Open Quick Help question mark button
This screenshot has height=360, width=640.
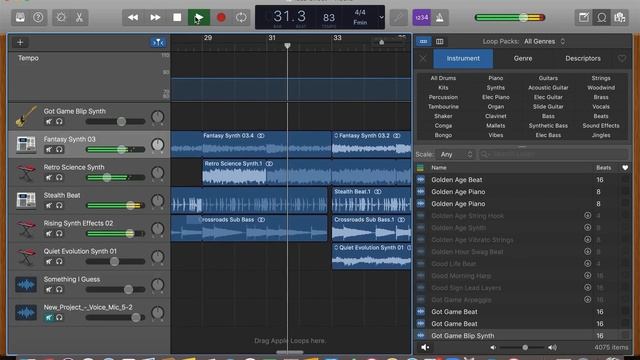[38, 18]
